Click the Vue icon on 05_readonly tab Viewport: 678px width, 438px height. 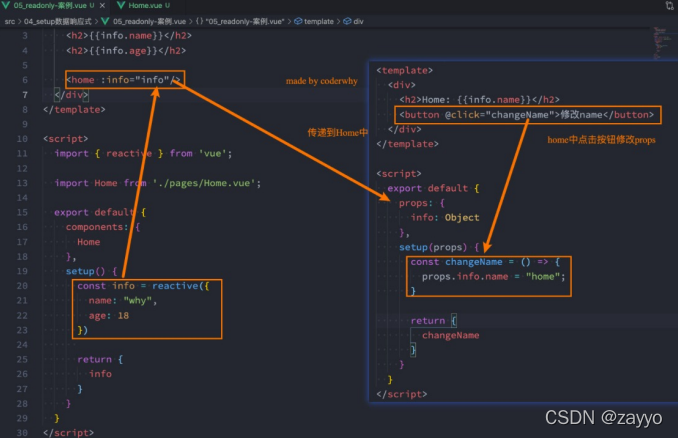(6, 6)
